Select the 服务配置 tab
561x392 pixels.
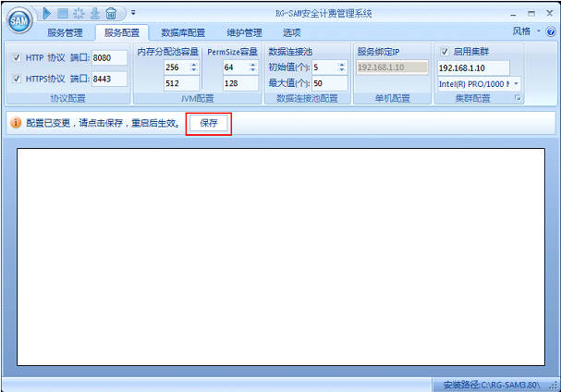[122, 33]
